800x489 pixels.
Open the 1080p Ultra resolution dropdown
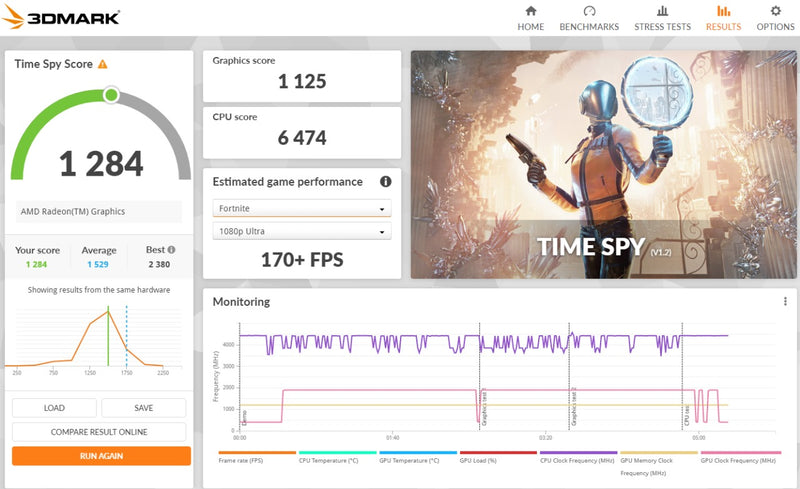click(x=302, y=231)
